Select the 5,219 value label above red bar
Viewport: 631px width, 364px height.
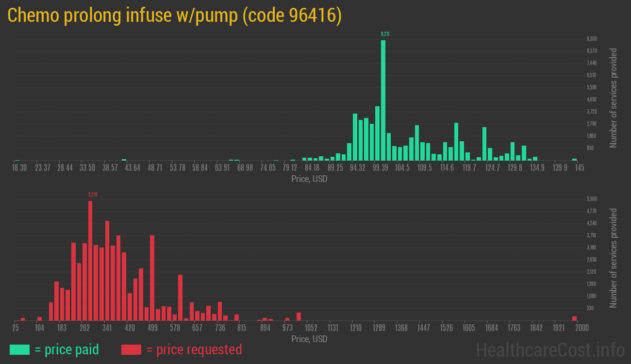(x=93, y=195)
